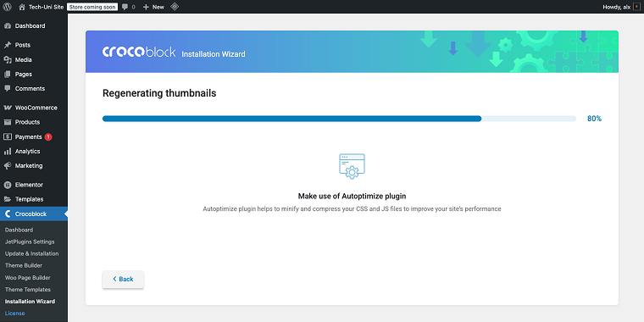Click the Posts pushpin icon
644x322 pixels.
click(8, 45)
